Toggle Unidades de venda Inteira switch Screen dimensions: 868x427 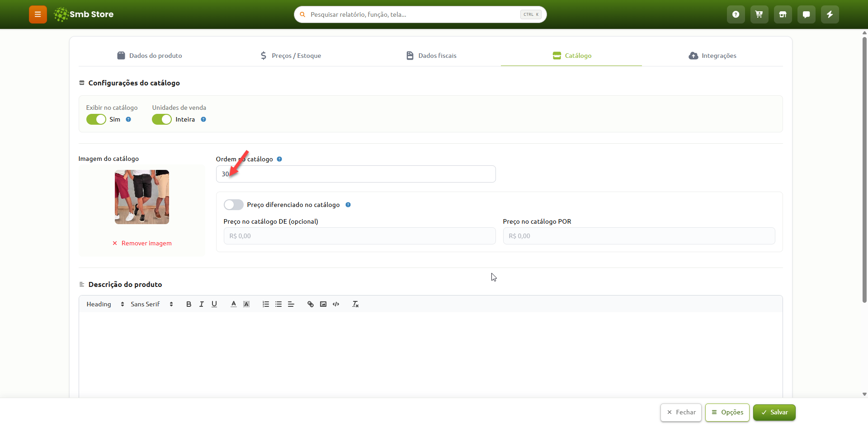pyautogui.click(x=162, y=119)
